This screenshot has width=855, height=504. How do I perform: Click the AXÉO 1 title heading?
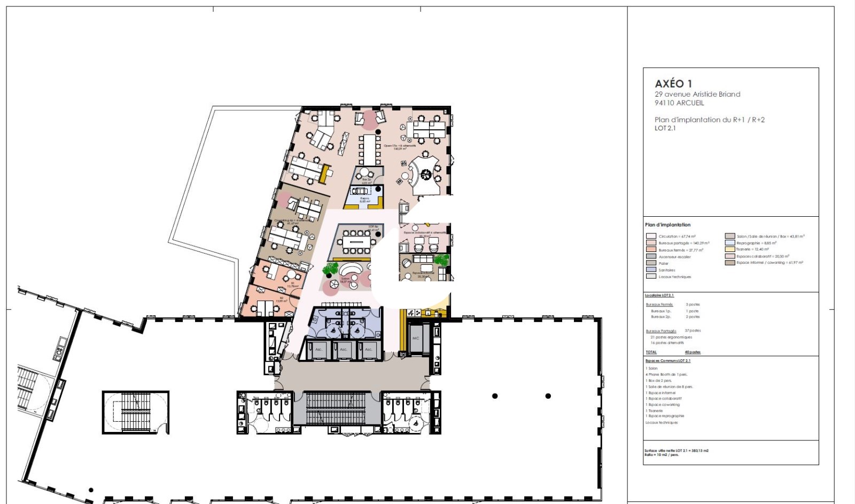click(x=673, y=83)
